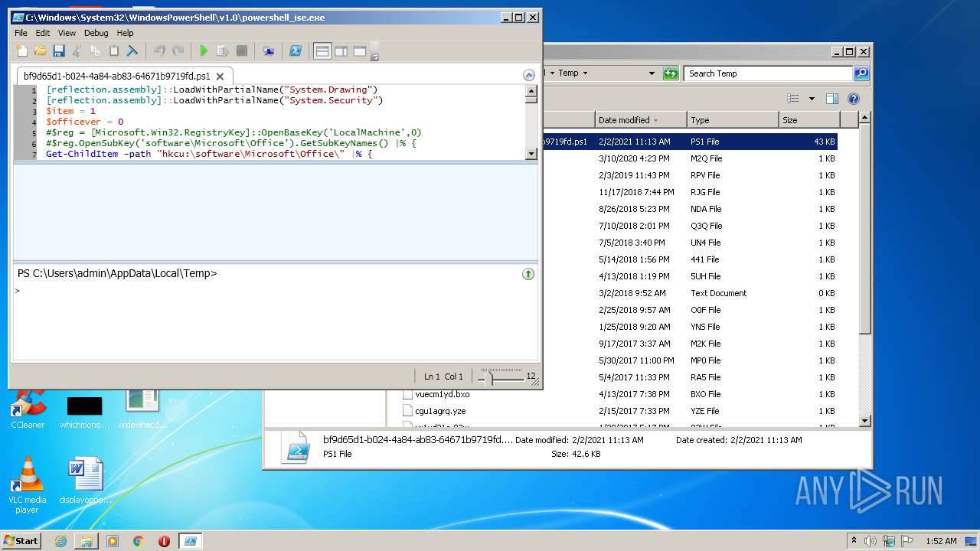Open the Debug menu
Image resolution: width=980 pixels, height=551 pixels.
96,33
